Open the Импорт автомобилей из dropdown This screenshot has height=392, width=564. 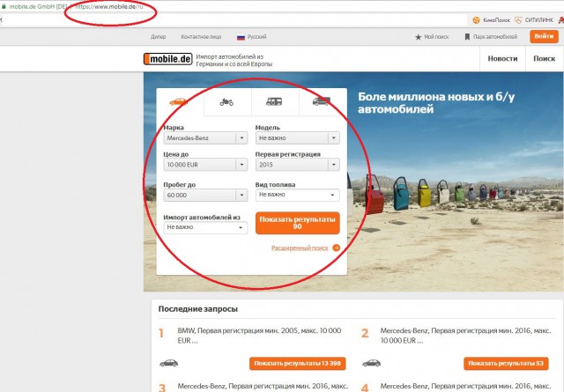205,227
